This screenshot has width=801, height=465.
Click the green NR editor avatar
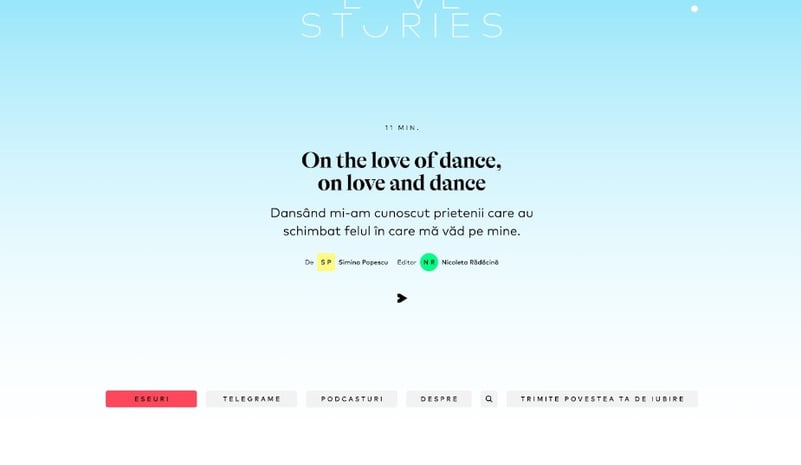(x=429, y=262)
